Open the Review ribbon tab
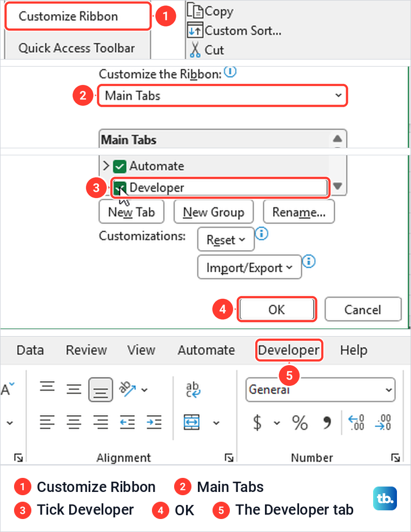Viewport: 411px width, 532px height. pos(87,350)
